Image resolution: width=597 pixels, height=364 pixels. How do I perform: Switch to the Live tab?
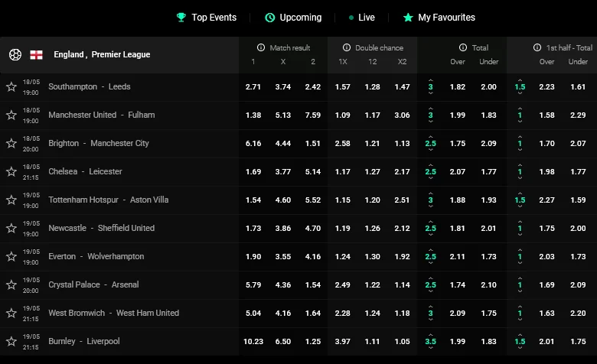362,17
